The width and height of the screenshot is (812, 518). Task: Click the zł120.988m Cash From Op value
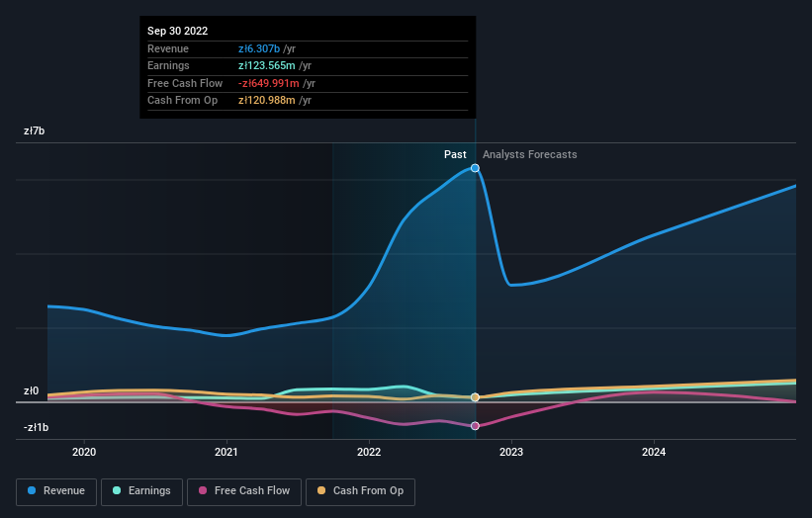(x=267, y=101)
